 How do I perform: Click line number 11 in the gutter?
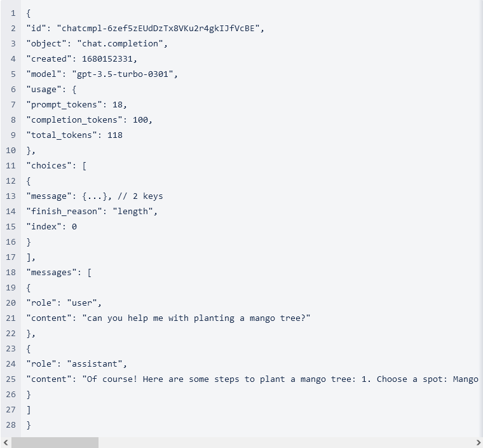(x=10, y=166)
